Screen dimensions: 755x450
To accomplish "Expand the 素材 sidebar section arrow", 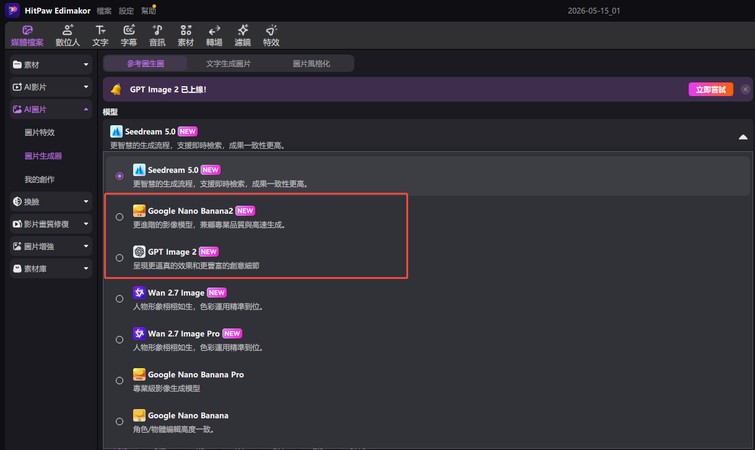I will (86, 64).
